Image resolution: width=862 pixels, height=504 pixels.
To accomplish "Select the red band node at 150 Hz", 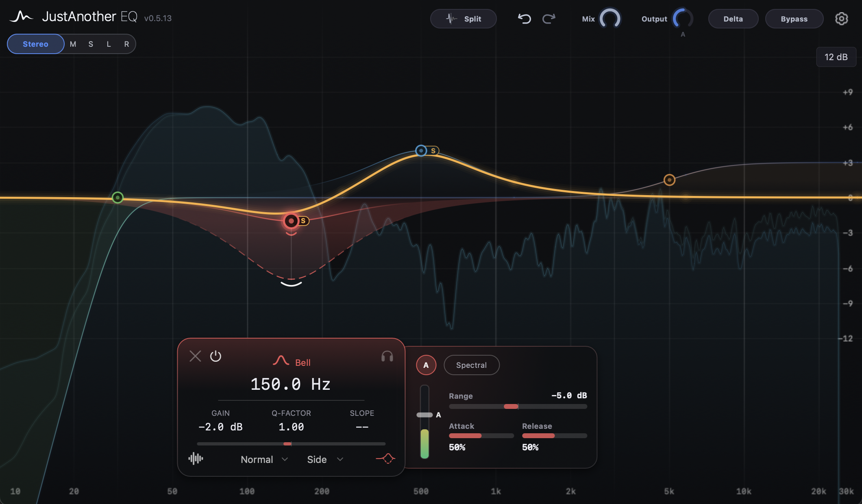I will coord(291,221).
